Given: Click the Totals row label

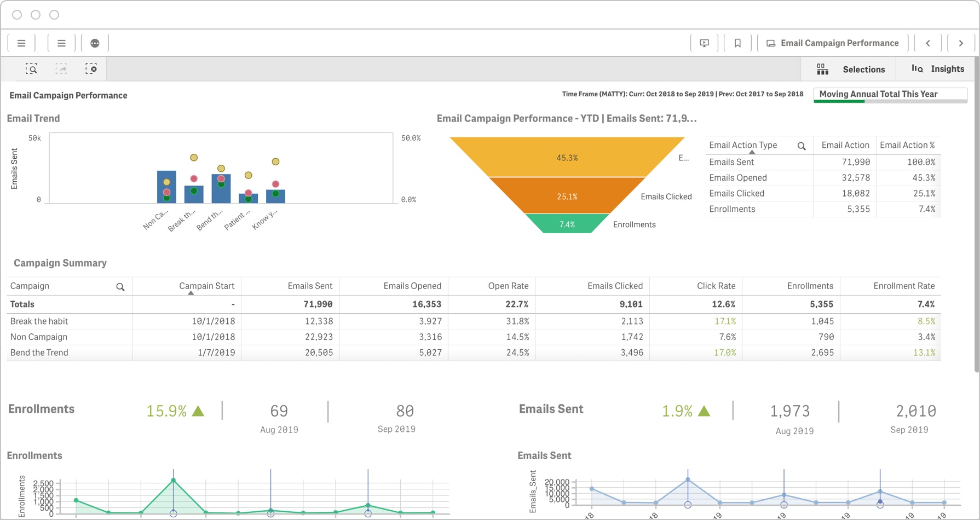Looking at the screenshot, I should (x=22, y=304).
